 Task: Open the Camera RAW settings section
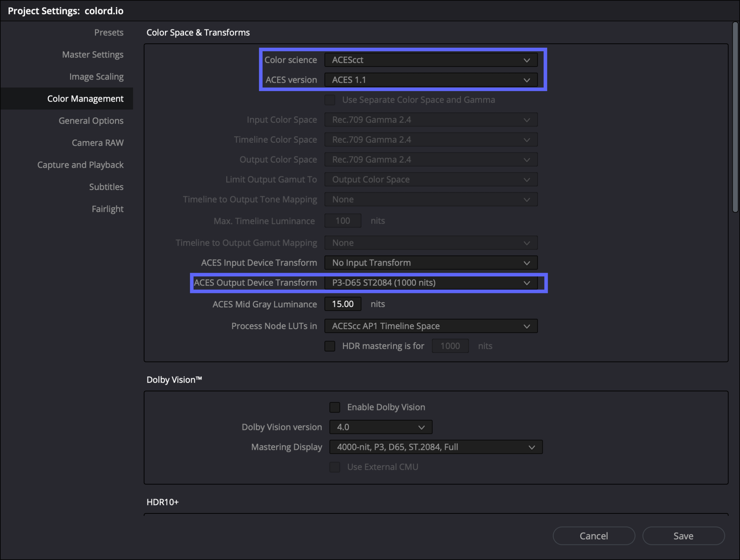98,142
